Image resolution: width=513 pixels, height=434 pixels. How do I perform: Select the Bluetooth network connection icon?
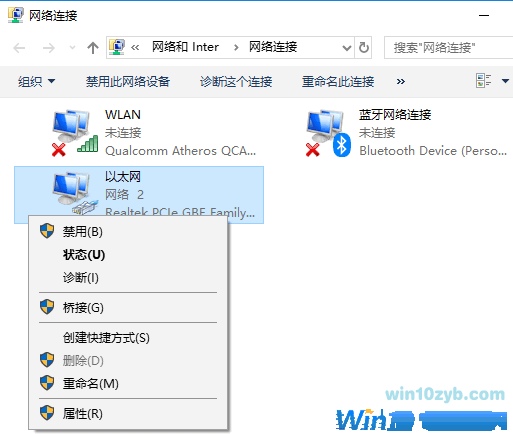328,133
